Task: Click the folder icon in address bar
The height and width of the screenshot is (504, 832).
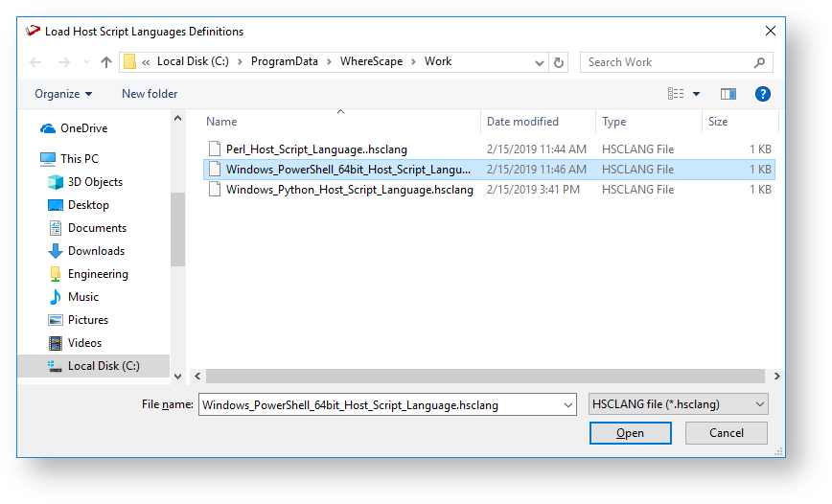Action: tap(129, 62)
